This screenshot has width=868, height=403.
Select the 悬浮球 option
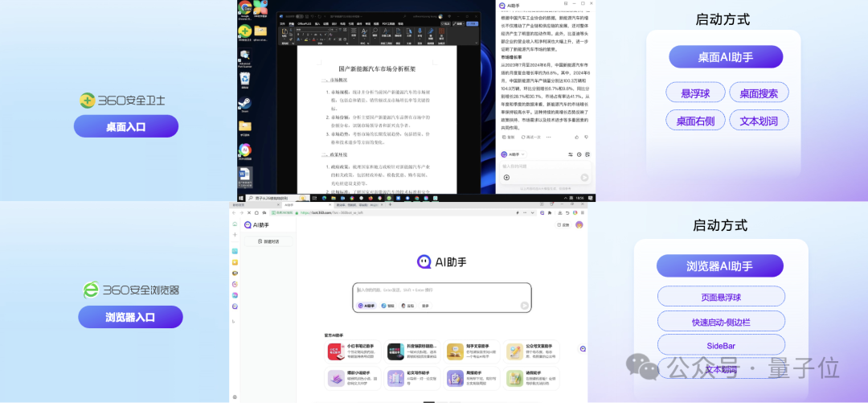point(695,93)
